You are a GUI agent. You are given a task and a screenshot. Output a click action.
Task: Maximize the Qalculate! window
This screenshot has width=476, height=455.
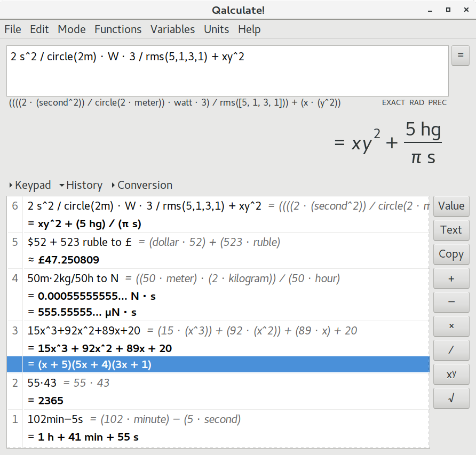(x=448, y=10)
